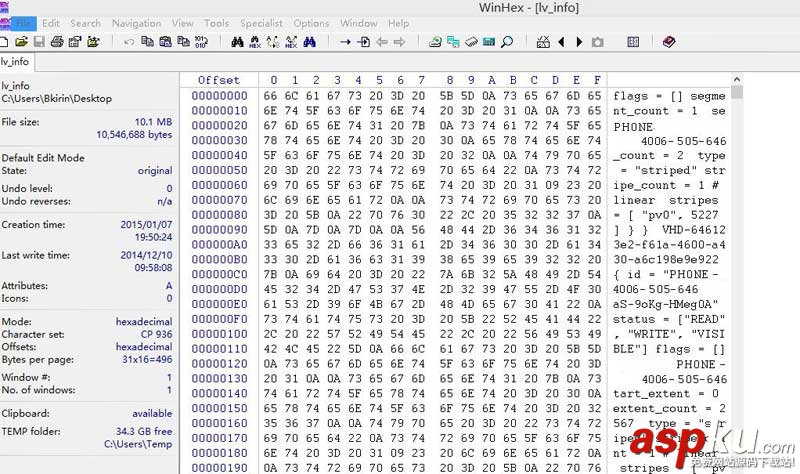Open the File menu
Image resolution: width=800 pixels, height=474 pixels.
[23, 23]
